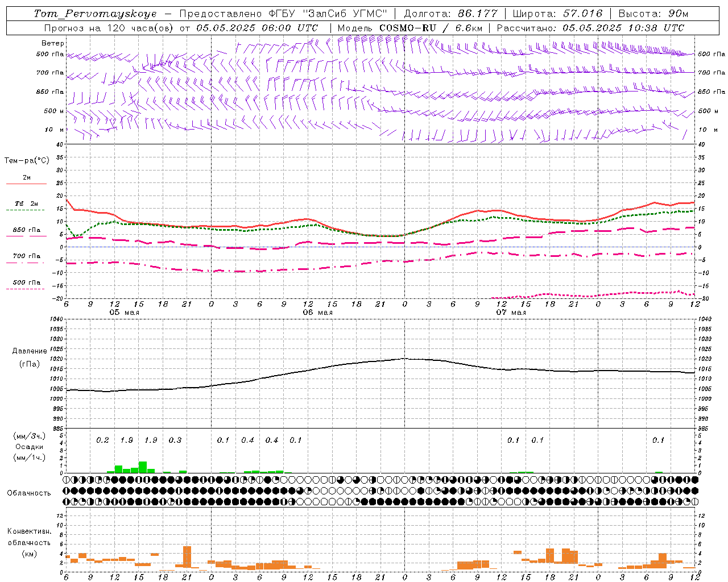Click the "Конвективн." convective cloud label

[x=29, y=531]
